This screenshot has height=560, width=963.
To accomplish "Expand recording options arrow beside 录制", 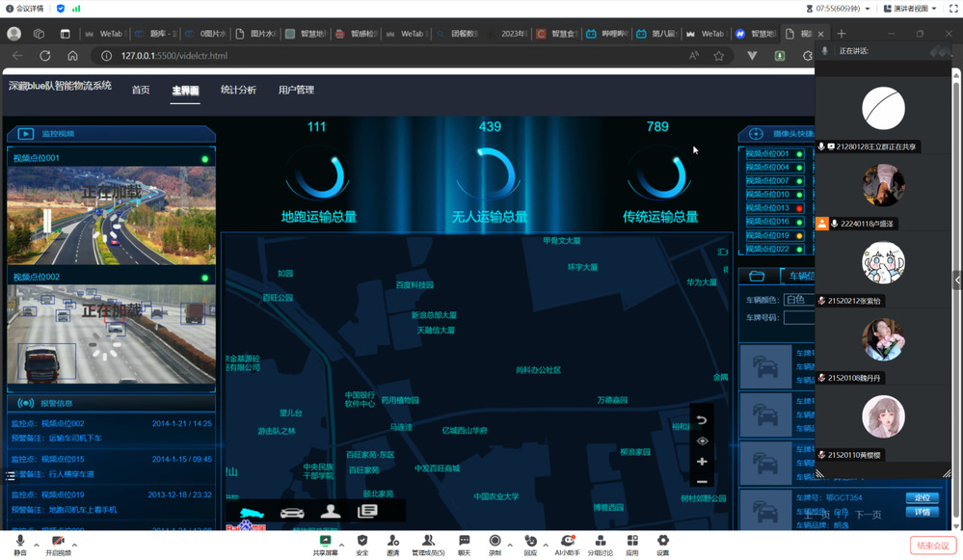I will coord(510,545).
